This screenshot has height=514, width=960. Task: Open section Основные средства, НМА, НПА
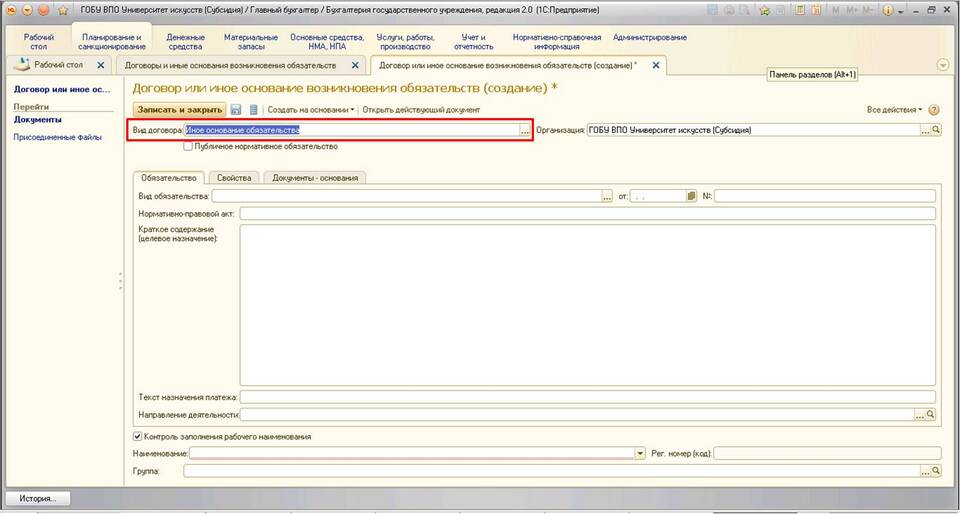point(327,42)
